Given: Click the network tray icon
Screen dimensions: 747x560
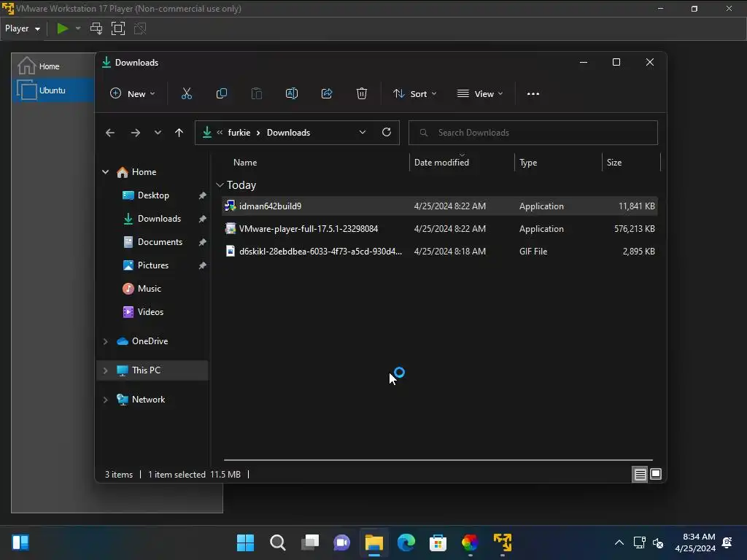Looking at the screenshot, I should click(x=639, y=542).
